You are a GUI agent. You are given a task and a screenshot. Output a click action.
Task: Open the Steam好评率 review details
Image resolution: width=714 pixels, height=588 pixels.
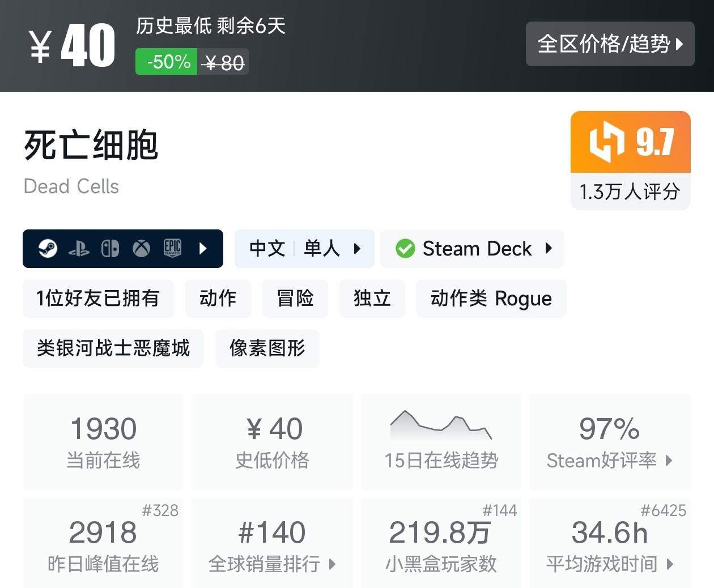tap(610, 460)
